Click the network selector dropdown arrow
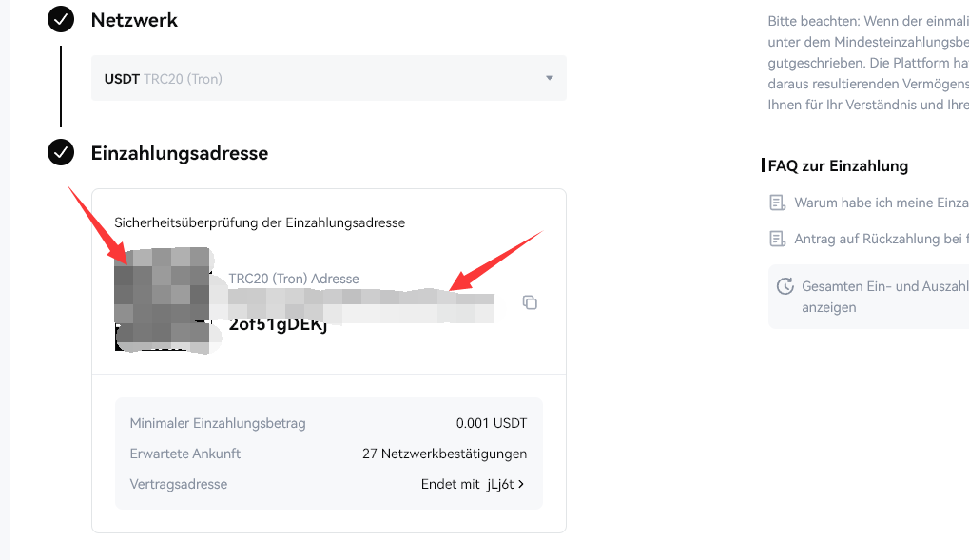Image resolution: width=969 pixels, height=560 pixels. tap(549, 78)
